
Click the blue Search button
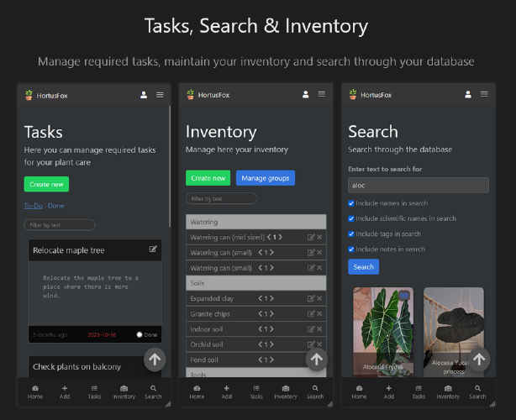pyautogui.click(x=364, y=267)
